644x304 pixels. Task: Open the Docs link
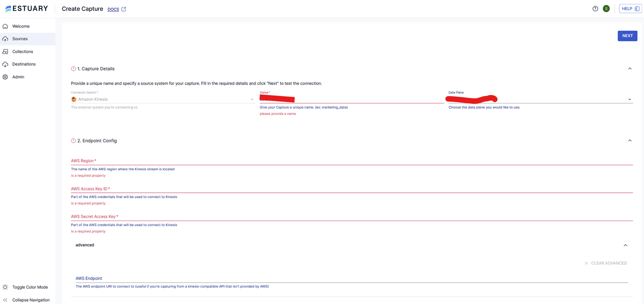click(113, 9)
